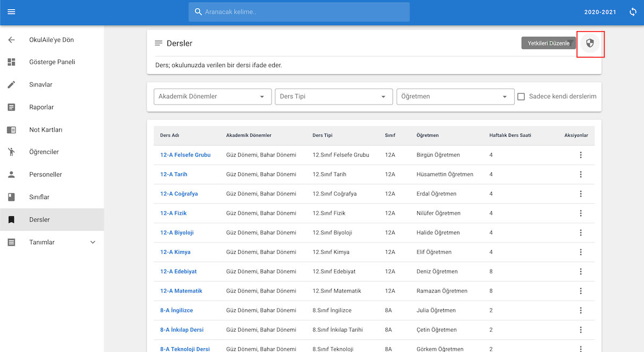Viewport: 644px width, 352px height.
Task: Open actions menu for 8-A İngilizce
Action: pos(580,310)
